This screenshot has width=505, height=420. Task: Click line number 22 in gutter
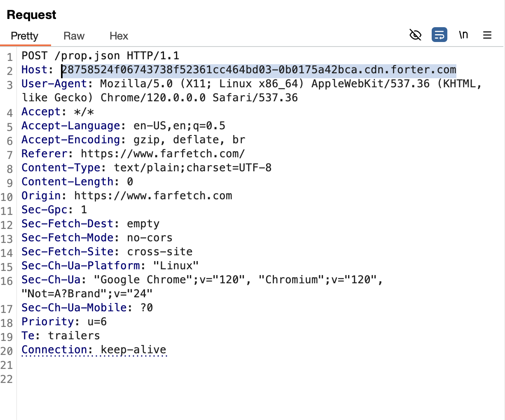click(x=7, y=379)
